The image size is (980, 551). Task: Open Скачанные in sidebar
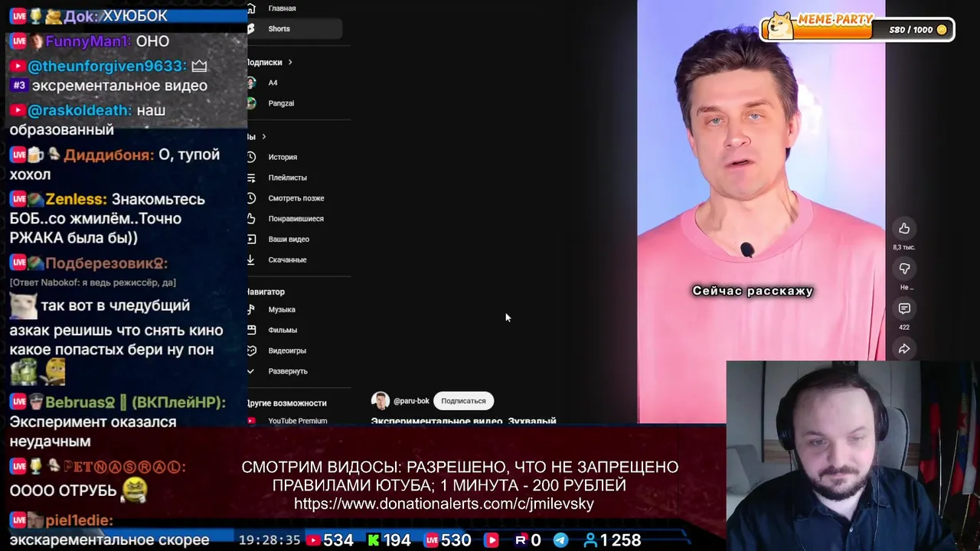click(x=287, y=260)
